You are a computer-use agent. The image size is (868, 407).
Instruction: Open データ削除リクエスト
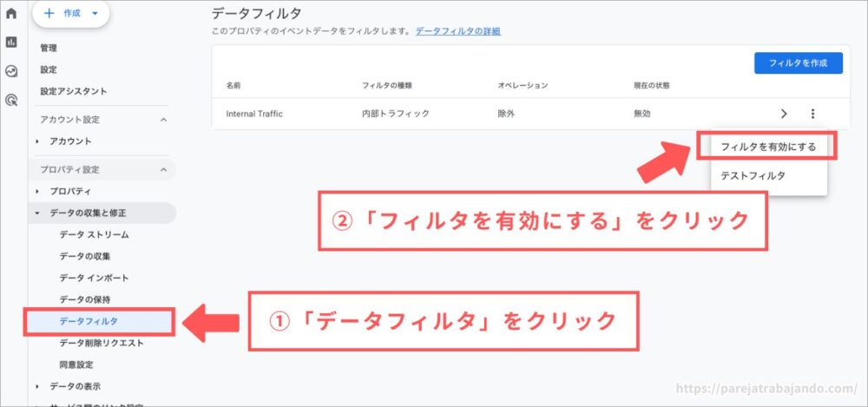[102, 344]
